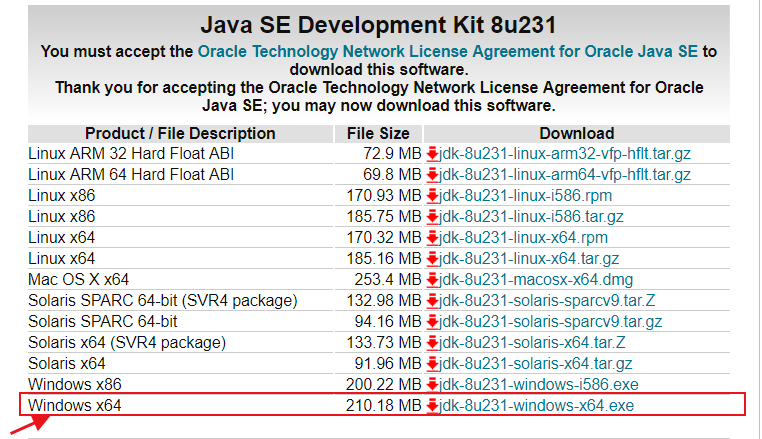Screen dimensions: 762x439
Task: Click red download arrow for linux-i586.tar.gz
Action: click(432, 217)
